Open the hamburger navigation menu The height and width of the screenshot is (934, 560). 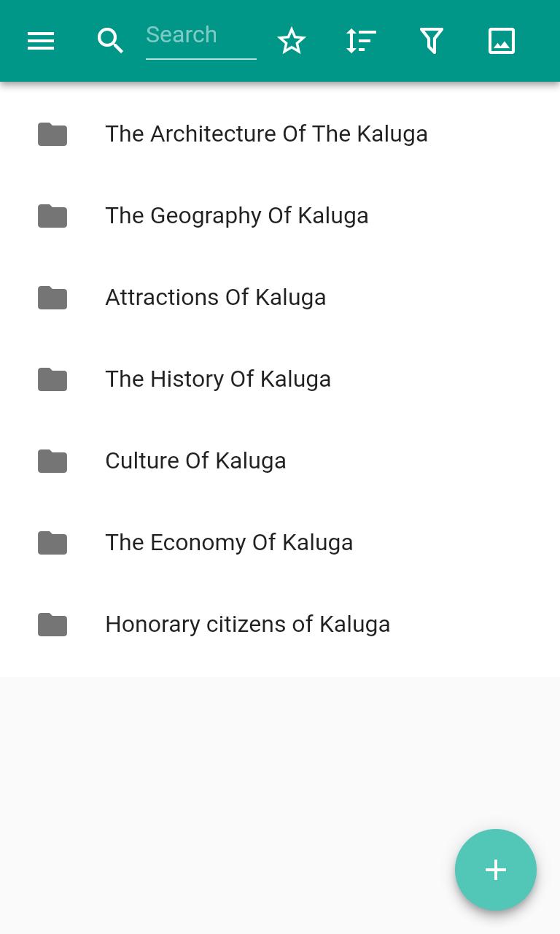pyautogui.click(x=41, y=41)
